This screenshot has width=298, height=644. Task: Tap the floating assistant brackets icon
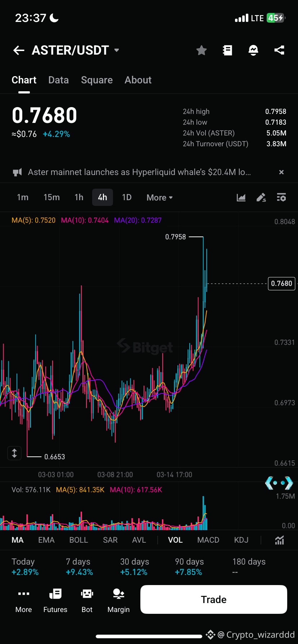click(x=279, y=483)
